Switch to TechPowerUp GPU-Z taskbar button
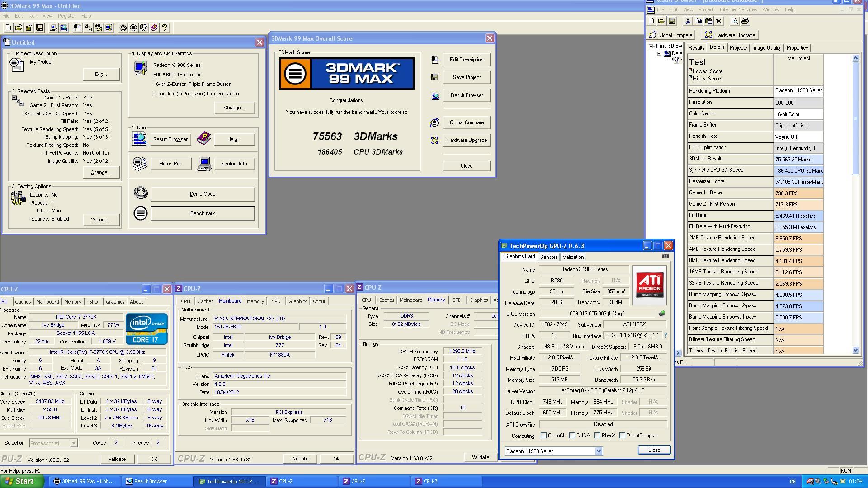 tap(231, 481)
